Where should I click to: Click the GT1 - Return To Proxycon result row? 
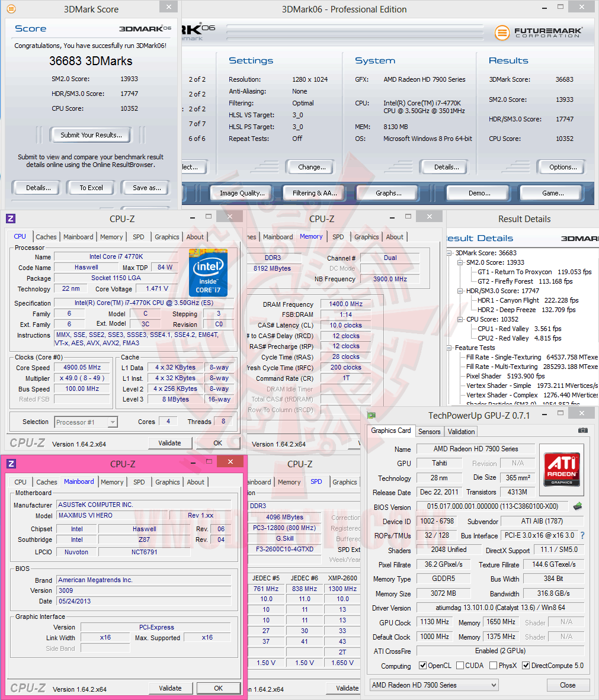[534, 272]
